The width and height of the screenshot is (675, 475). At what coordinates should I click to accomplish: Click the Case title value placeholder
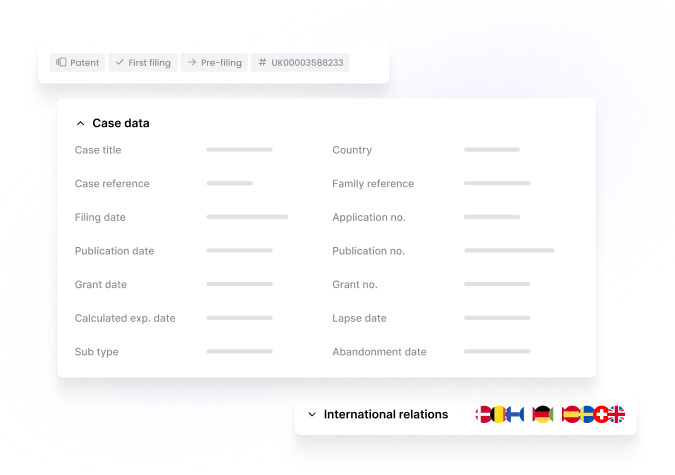pyautogui.click(x=240, y=149)
